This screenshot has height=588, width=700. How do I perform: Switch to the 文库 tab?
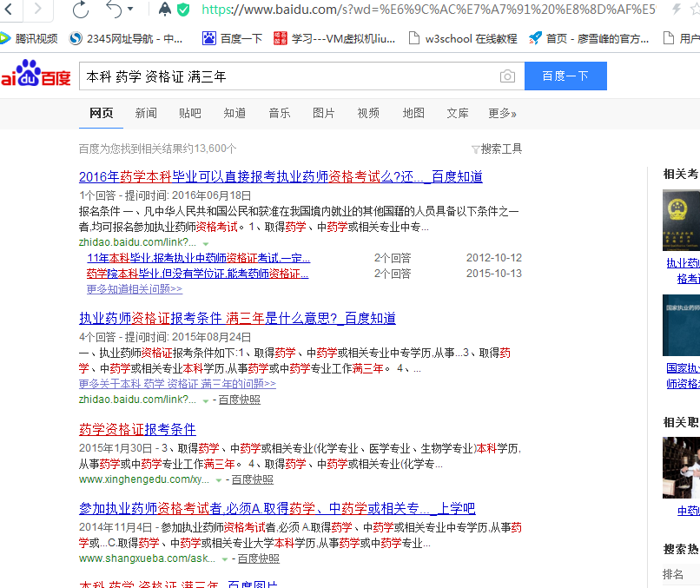(458, 114)
